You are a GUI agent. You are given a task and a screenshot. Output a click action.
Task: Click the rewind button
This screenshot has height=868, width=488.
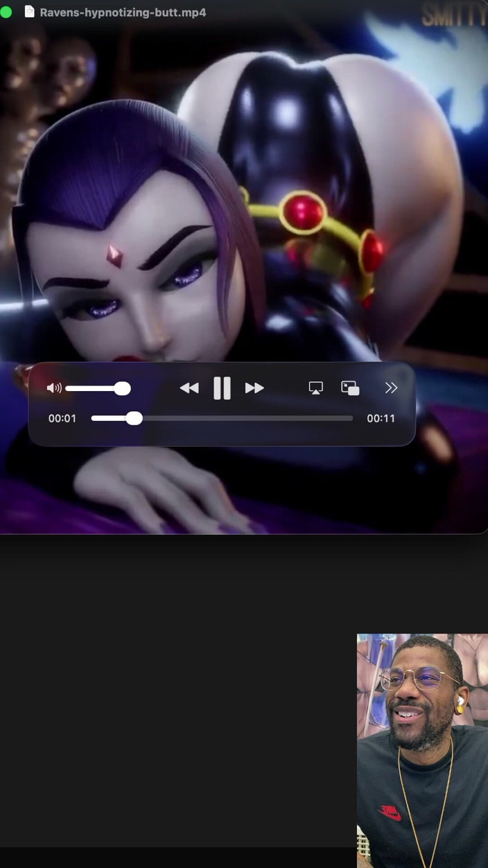(x=189, y=388)
